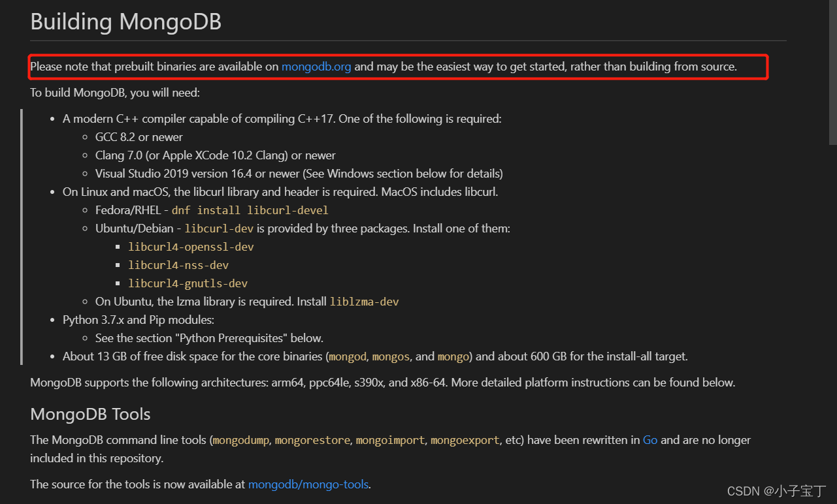Click the 13 GB free disk space line
This screenshot has width=837, height=504.
tap(375, 356)
